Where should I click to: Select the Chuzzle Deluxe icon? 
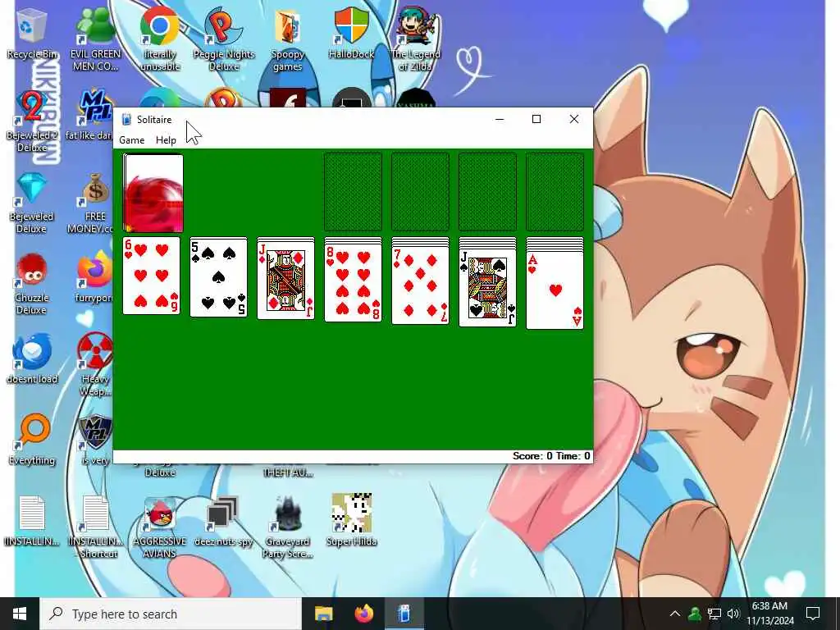point(32,284)
